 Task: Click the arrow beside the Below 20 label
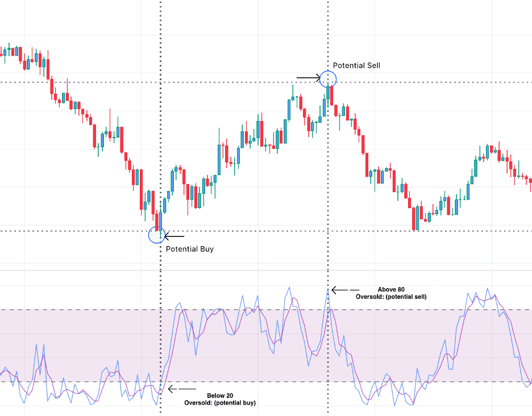(x=181, y=389)
